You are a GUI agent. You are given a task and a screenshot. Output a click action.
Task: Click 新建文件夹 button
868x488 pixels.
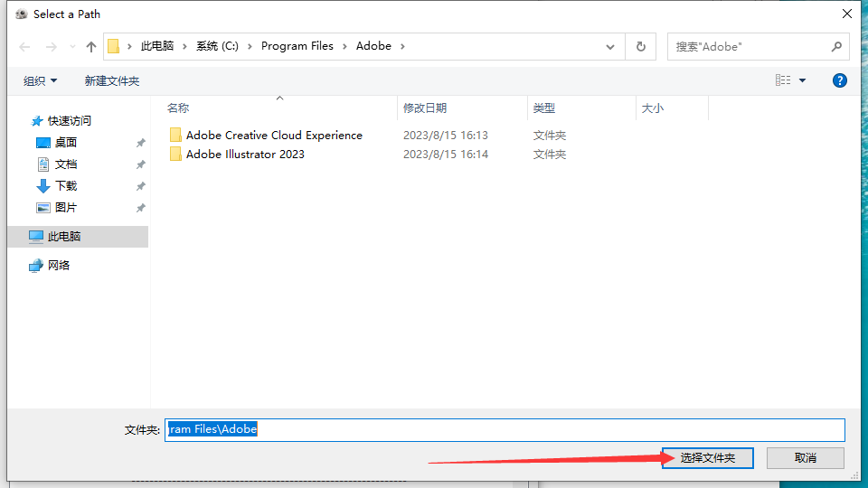[112, 80]
